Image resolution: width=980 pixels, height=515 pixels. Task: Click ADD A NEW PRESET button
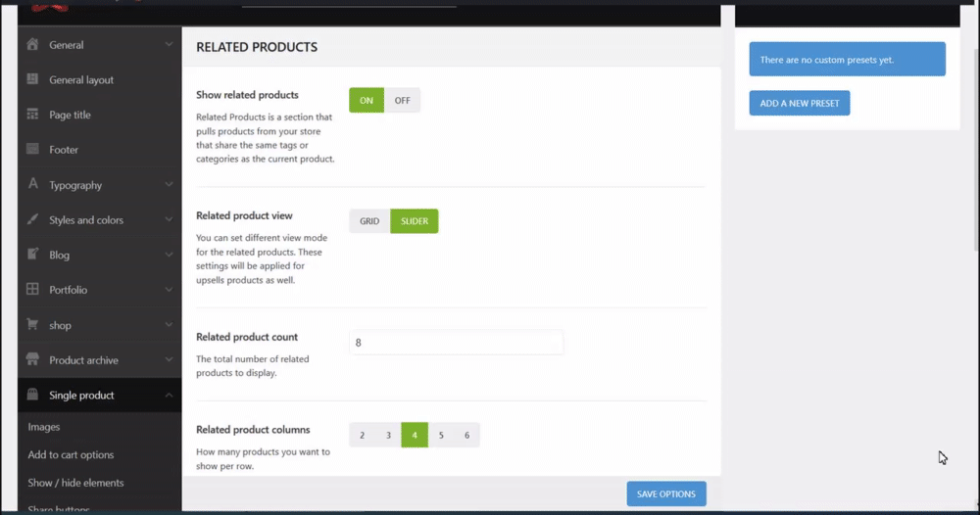[800, 103]
